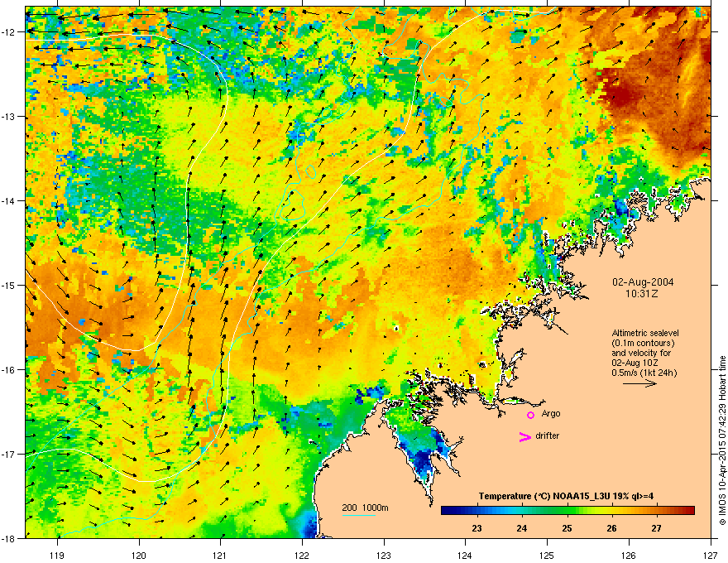Screen dimensions: 728x563
Task: Click the magenta Argo circle marker in legend
Action: point(530,415)
